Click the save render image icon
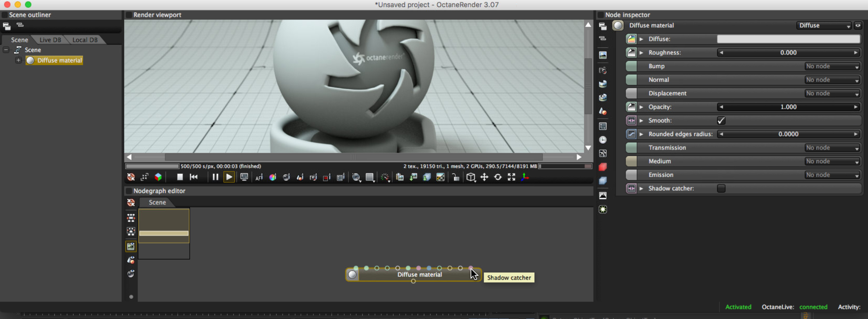The image size is (868, 319). (413, 177)
